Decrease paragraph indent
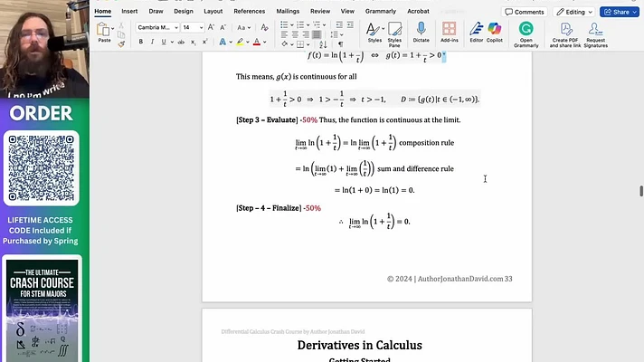Image resolution: width=644 pixels, height=362 pixels. point(339,25)
